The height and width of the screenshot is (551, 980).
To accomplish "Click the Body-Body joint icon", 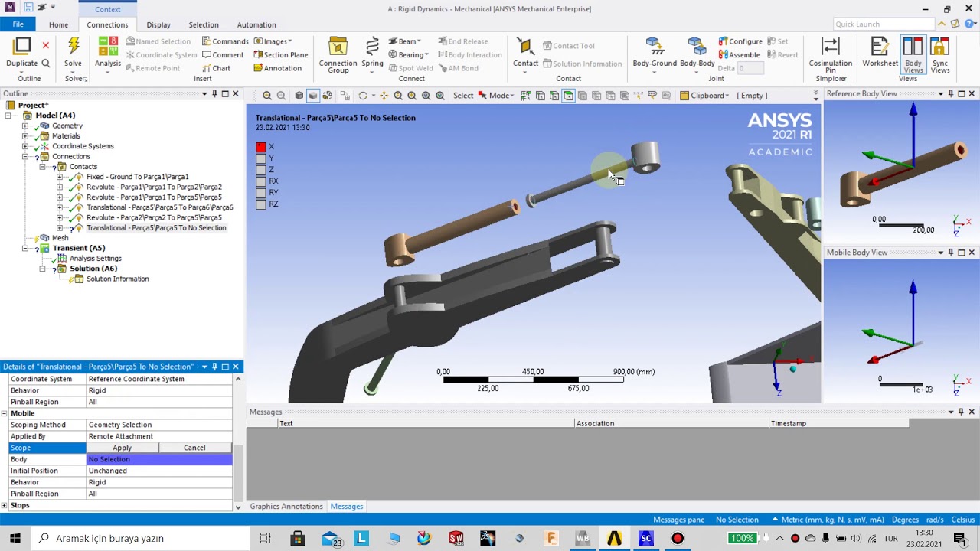I will [x=697, y=47].
